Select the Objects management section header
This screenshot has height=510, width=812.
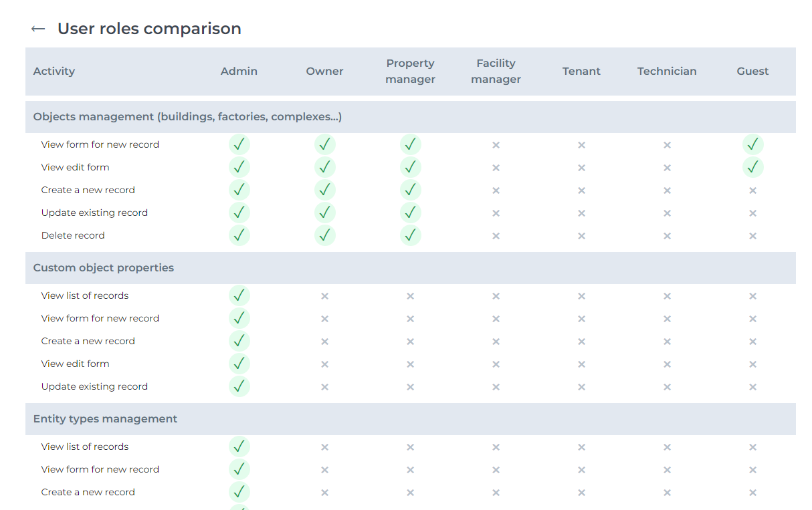coord(187,117)
